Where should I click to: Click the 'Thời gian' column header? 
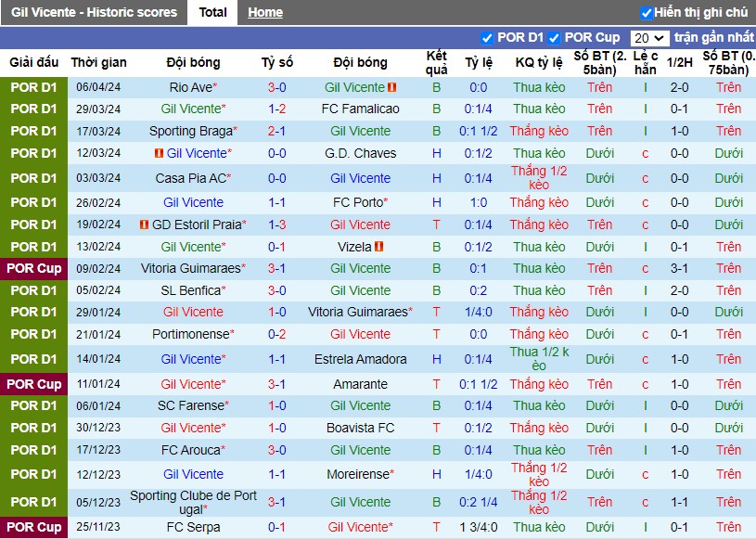pyautogui.click(x=99, y=63)
